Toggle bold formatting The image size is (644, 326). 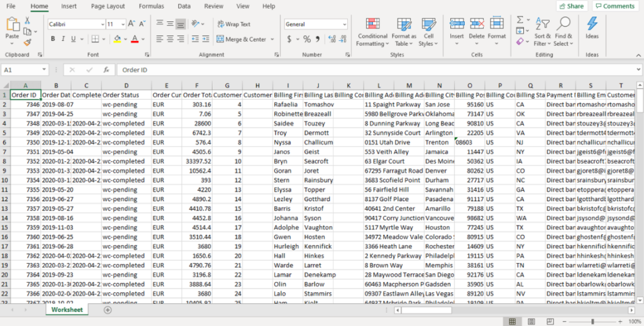pyautogui.click(x=53, y=39)
